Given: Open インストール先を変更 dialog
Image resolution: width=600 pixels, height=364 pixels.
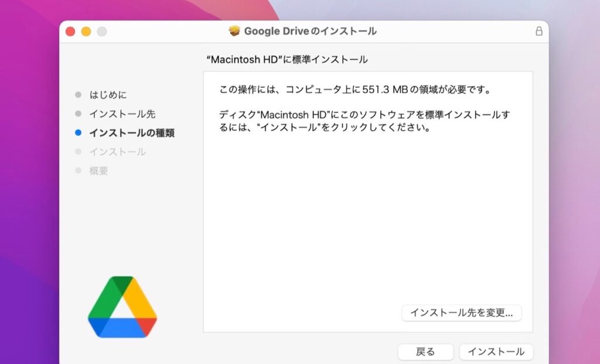Looking at the screenshot, I should point(462,313).
